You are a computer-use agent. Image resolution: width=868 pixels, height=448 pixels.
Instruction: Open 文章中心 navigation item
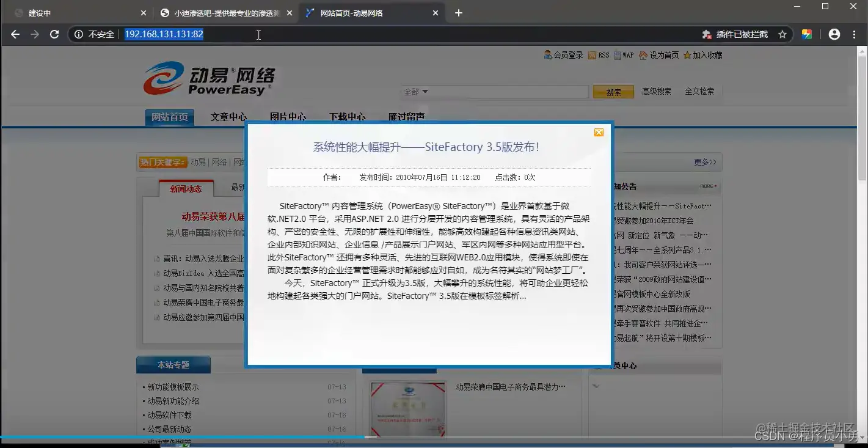pyautogui.click(x=229, y=117)
